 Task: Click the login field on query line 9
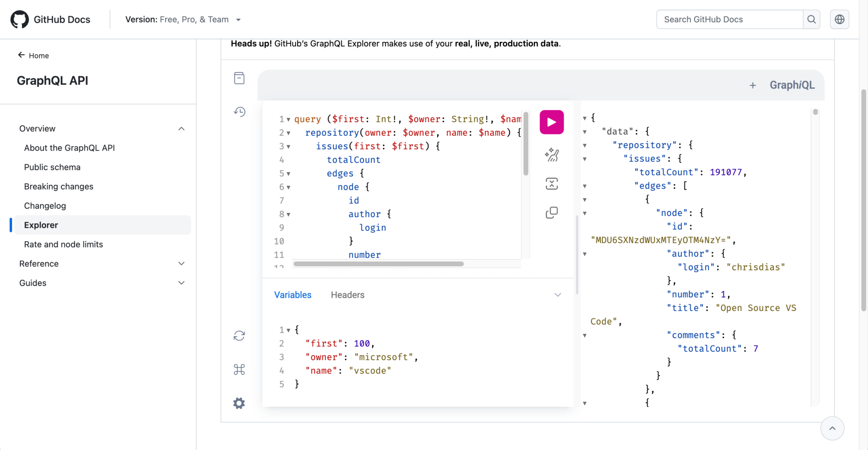coord(373,228)
